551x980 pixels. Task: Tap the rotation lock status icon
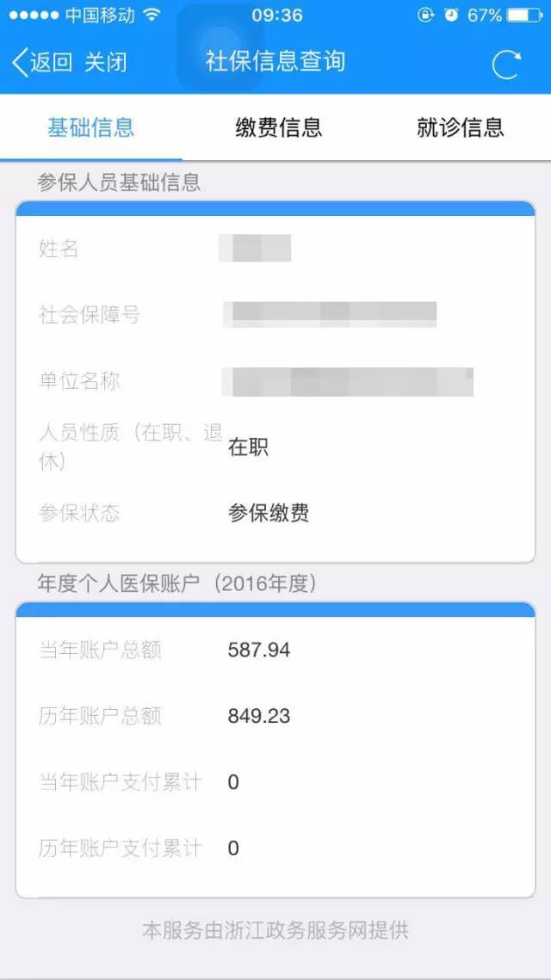(425, 15)
